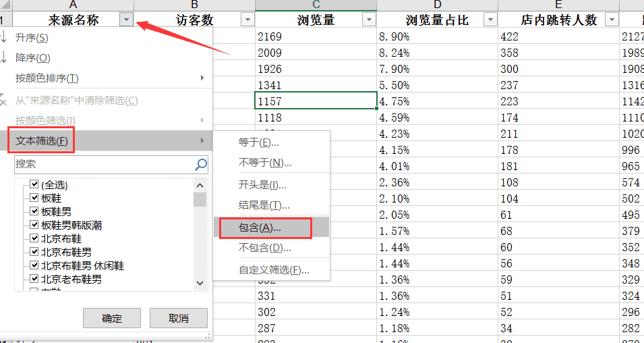Click cell with value 108
The image size is (644, 343).
point(558,182)
